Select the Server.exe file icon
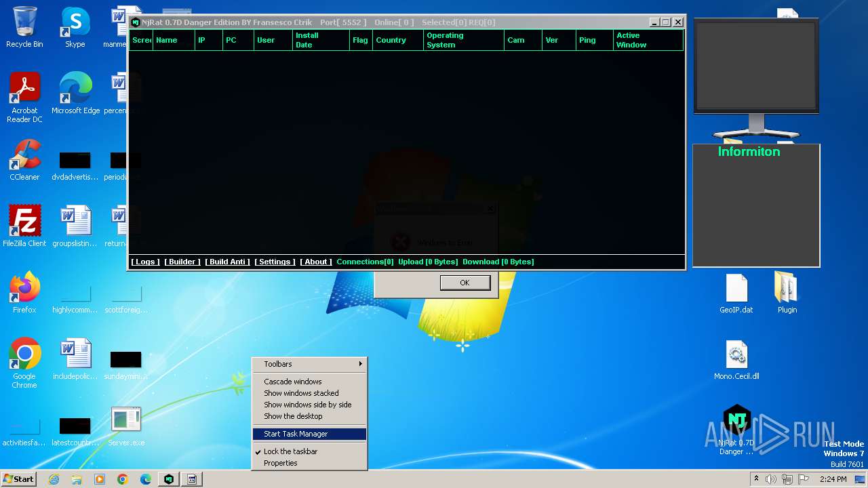This screenshot has width=868, height=488. [x=126, y=427]
